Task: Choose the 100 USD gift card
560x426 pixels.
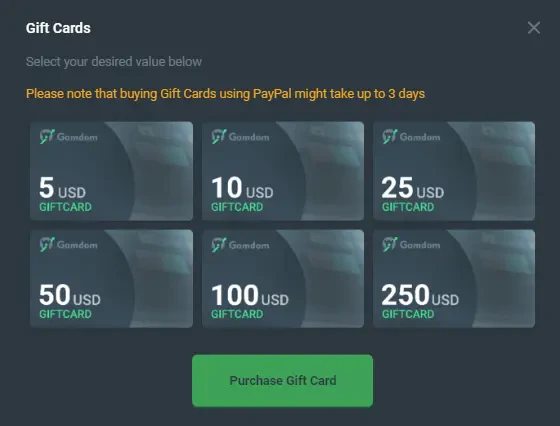Action: pyautogui.click(x=283, y=279)
